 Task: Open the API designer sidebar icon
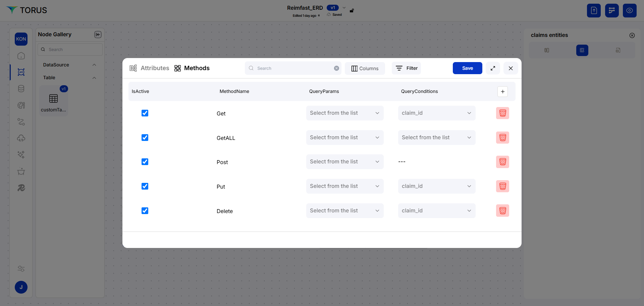click(21, 72)
